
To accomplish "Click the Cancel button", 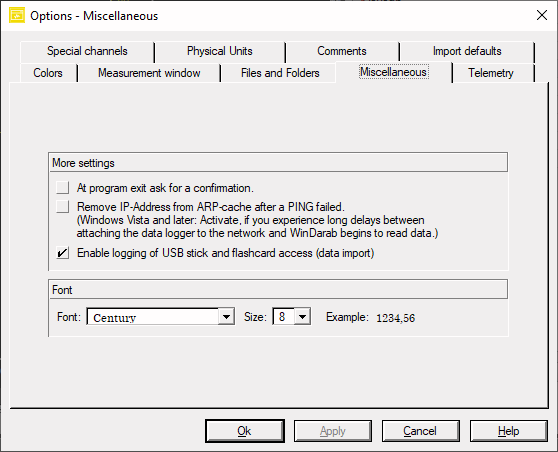I will [420, 431].
